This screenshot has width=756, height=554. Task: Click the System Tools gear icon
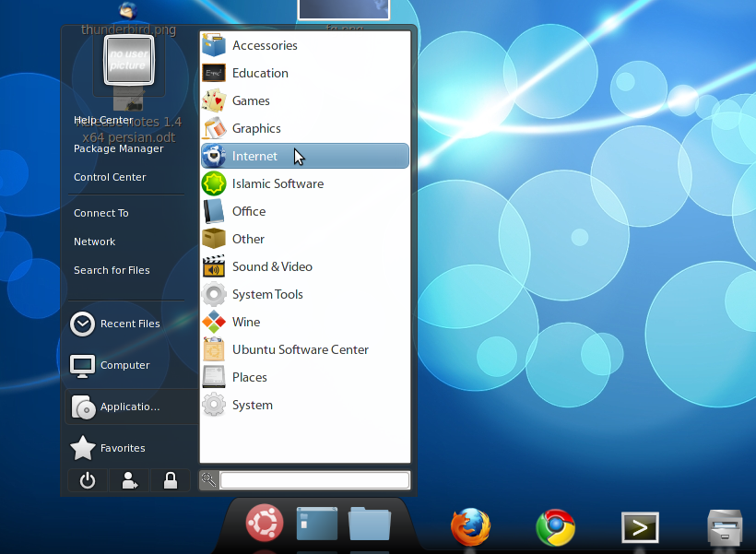point(214,294)
